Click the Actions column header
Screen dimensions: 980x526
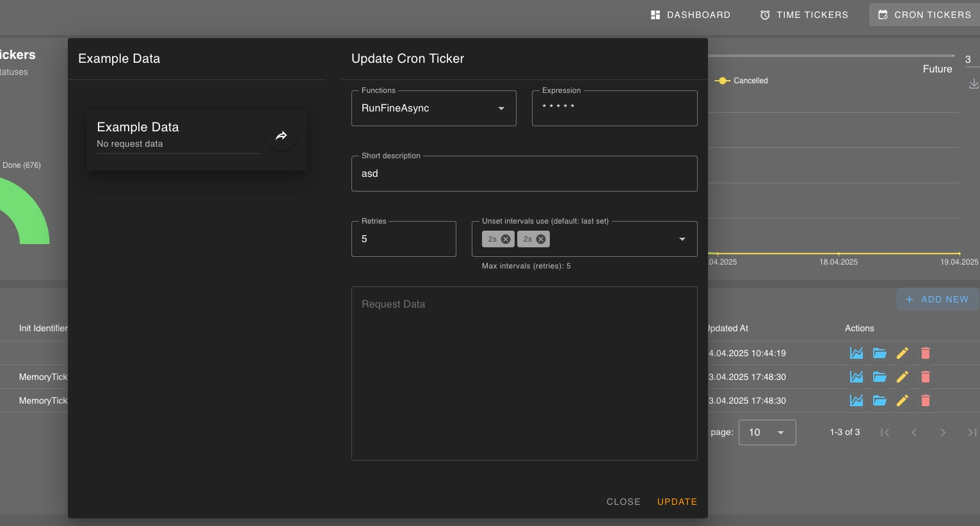point(859,328)
